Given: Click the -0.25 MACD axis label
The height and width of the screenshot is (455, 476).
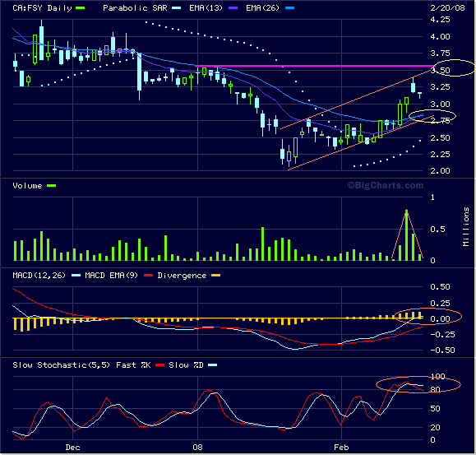Looking at the screenshot, I should (x=442, y=335).
